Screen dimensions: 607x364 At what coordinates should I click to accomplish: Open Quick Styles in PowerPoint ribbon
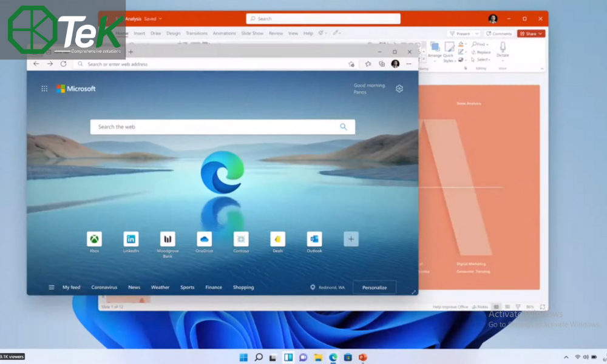(449, 52)
